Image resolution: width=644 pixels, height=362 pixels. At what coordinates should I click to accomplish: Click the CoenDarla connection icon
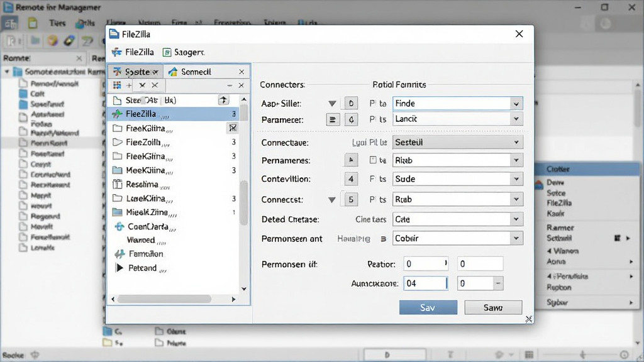click(119, 226)
